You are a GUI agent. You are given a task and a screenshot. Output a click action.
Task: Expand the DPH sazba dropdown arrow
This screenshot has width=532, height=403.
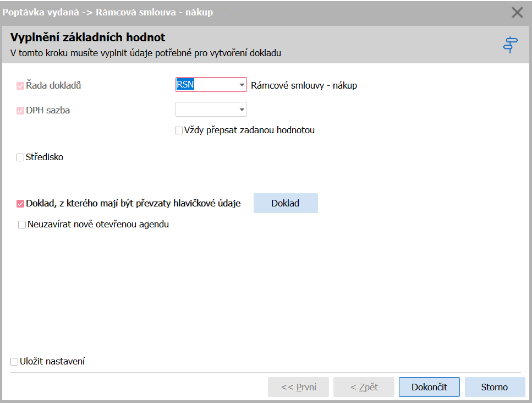242,110
